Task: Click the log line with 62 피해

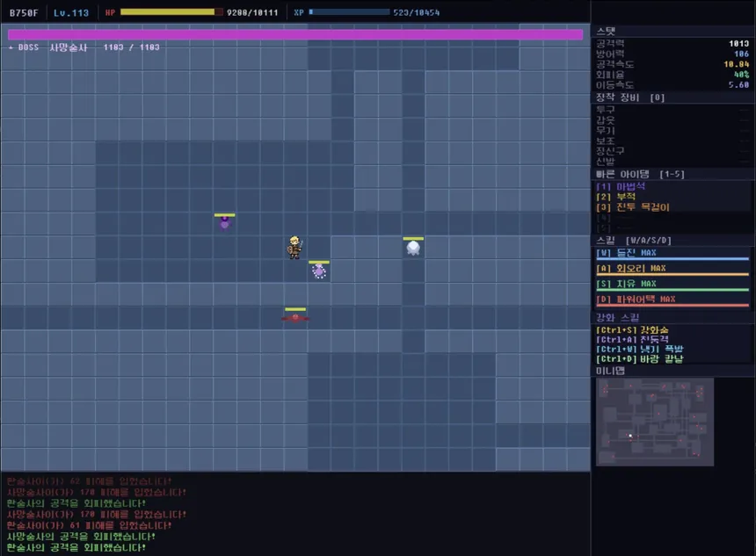Action: pos(89,480)
